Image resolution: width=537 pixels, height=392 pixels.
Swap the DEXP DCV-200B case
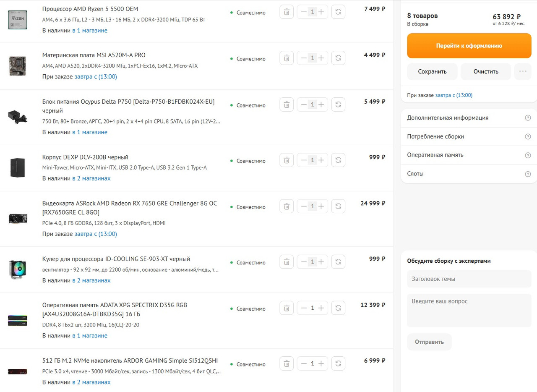[x=338, y=160]
